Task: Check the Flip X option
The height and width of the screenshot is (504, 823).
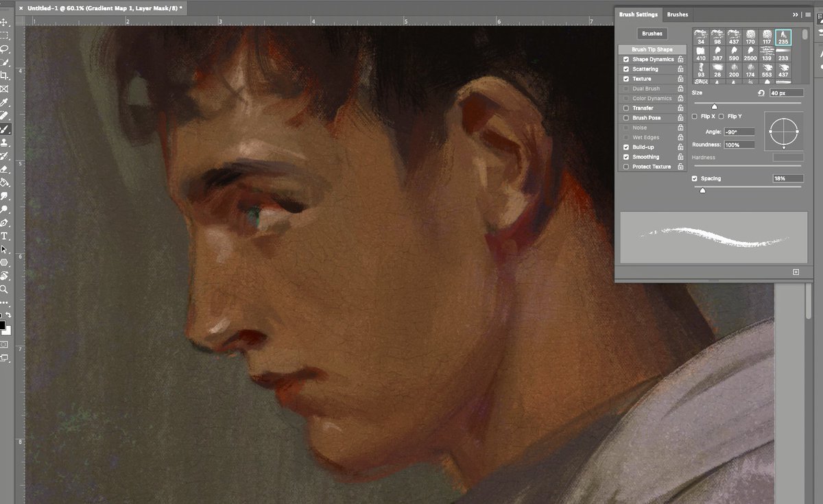Action: tap(694, 116)
